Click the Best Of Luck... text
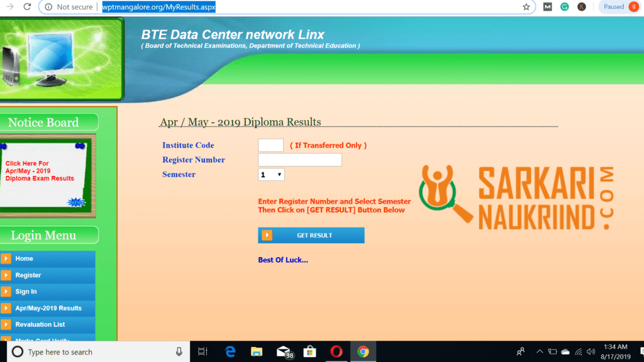The image size is (644, 362). pyautogui.click(x=283, y=260)
